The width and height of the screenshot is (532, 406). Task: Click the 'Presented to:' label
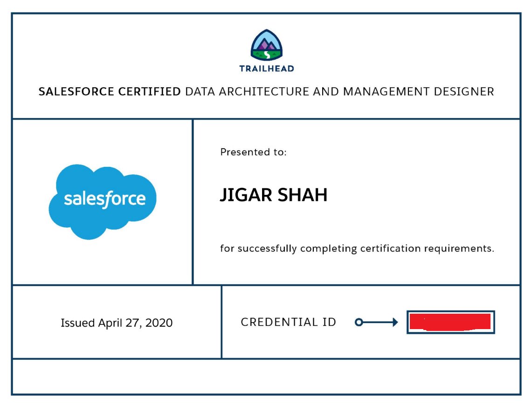(254, 152)
